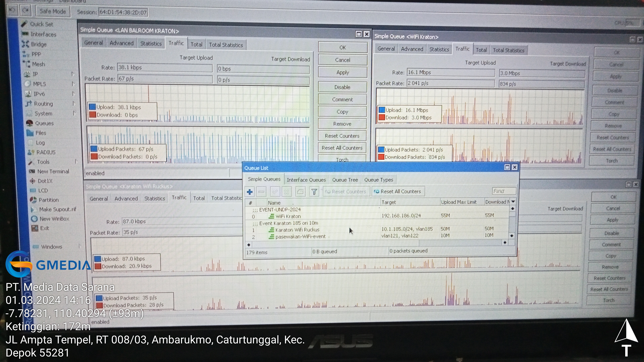
Task: Click the Bridge sidebar icon
Action: coord(25,44)
